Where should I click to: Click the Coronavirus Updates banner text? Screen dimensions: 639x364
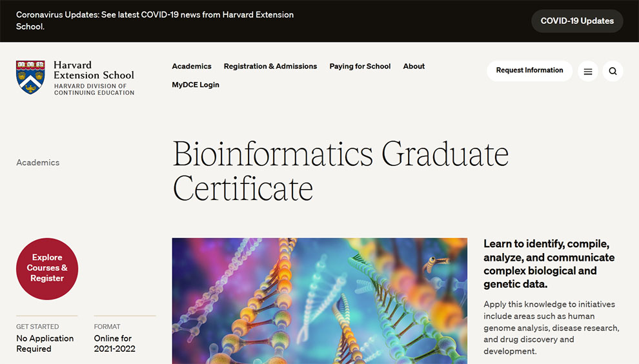[x=155, y=21]
